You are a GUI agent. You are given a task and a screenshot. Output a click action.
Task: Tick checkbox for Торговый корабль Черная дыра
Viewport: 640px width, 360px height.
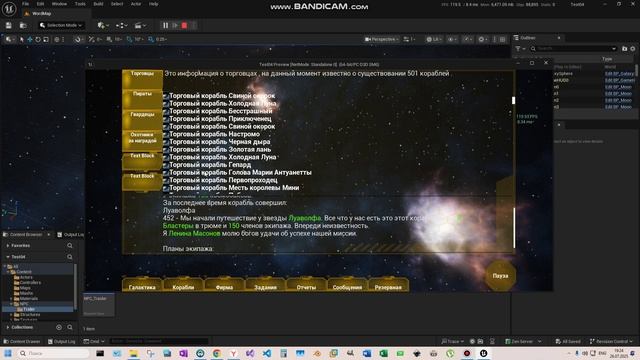(166, 142)
